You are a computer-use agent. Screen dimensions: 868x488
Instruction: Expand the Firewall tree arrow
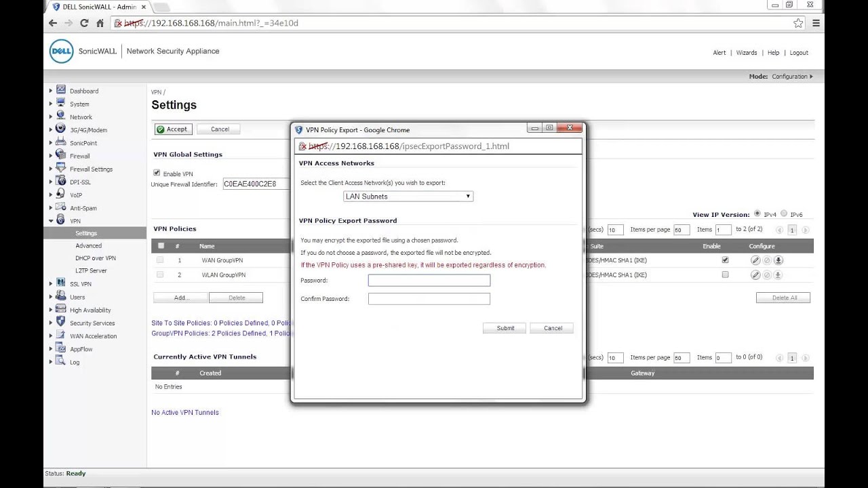tap(50, 156)
